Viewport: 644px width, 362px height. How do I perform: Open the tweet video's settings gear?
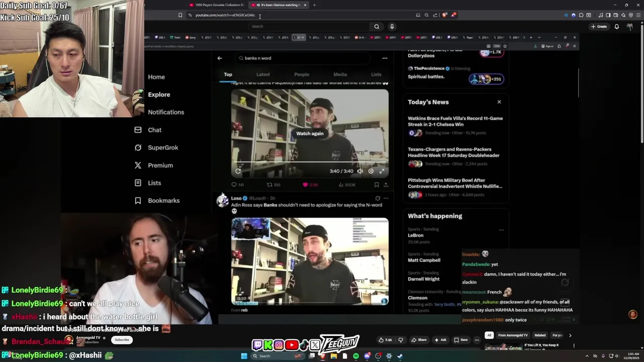click(x=371, y=171)
